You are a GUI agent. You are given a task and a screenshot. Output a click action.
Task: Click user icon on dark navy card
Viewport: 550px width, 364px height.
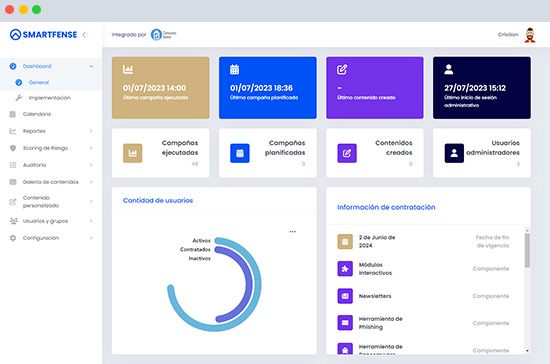point(449,69)
